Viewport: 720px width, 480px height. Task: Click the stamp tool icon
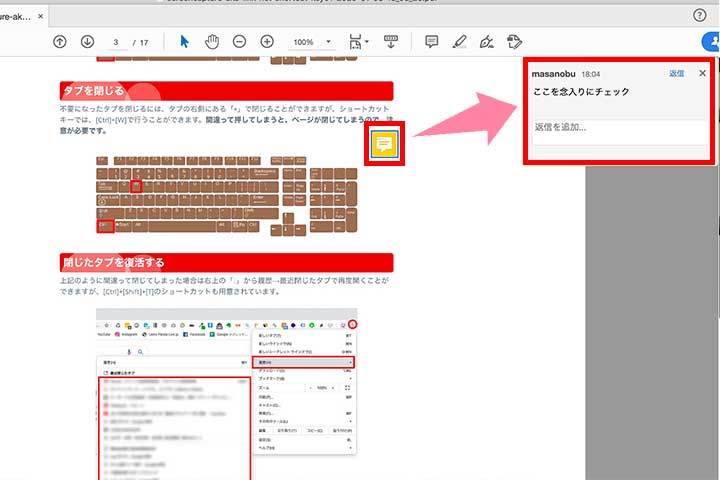[x=515, y=42]
